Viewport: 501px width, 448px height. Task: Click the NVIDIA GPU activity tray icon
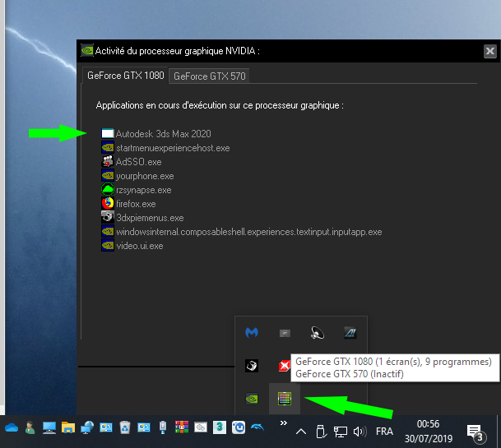285,399
